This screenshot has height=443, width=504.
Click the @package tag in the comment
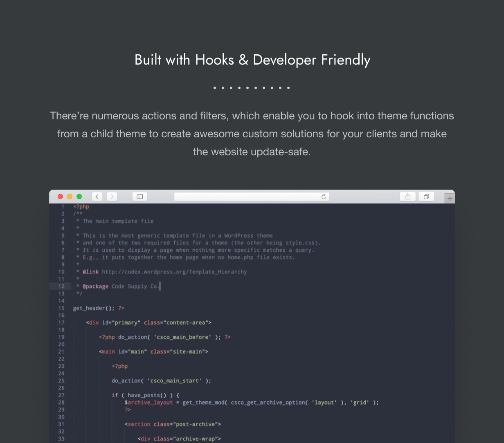(x=95, y=286)
